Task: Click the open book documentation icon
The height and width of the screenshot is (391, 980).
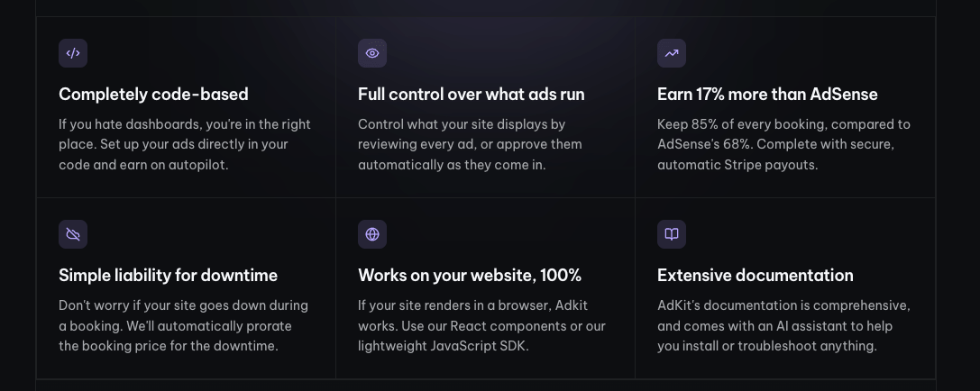Action: (672, 234)
